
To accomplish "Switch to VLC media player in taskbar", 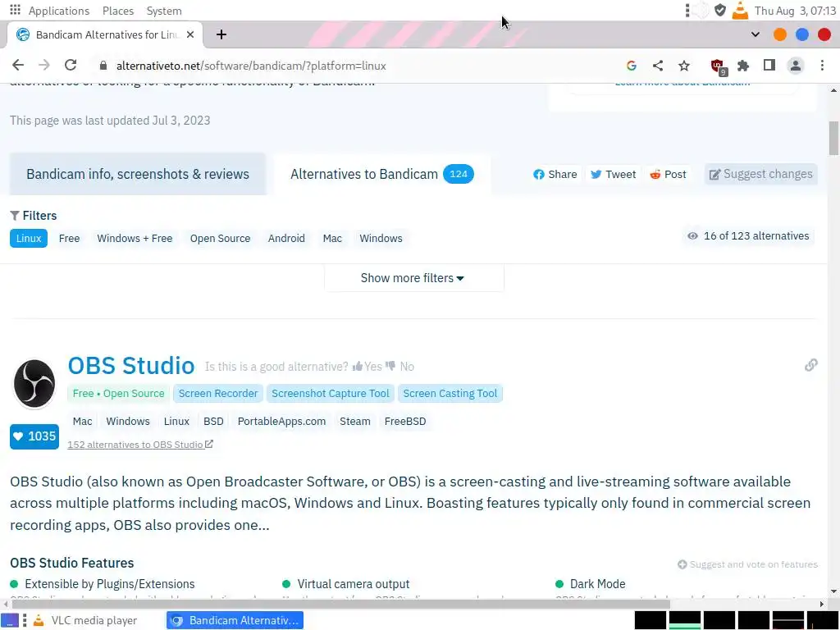I will pyautogui.click(x=85, y=620).
